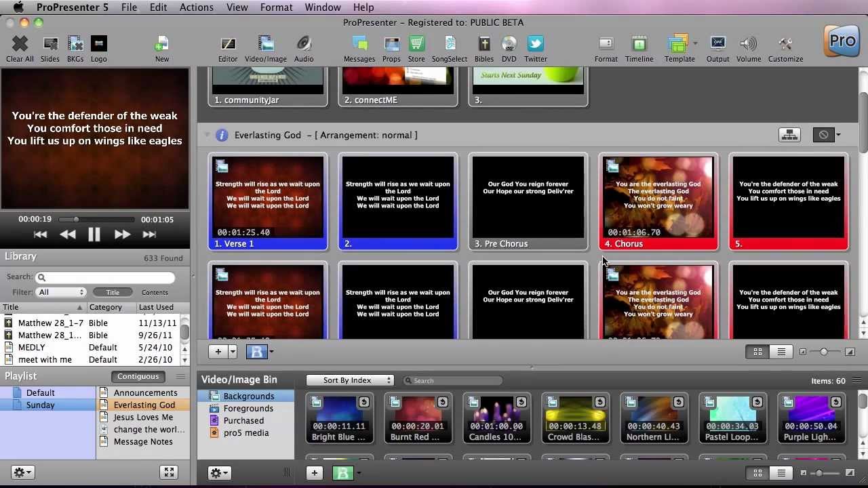This screenshot has width=868, height=488.
Task: Switch media bin to grid view
Action: pyautogui.click(x=757, y=473)
